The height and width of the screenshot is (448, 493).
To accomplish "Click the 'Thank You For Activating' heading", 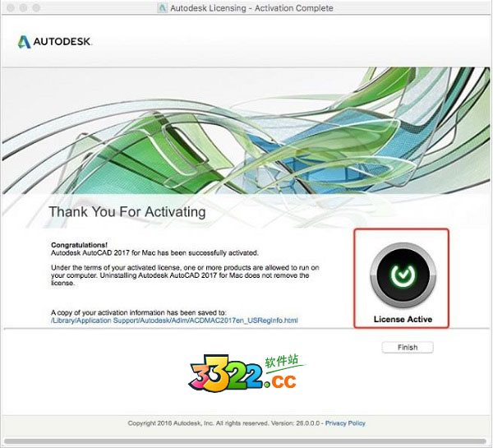I will point(127,212).
